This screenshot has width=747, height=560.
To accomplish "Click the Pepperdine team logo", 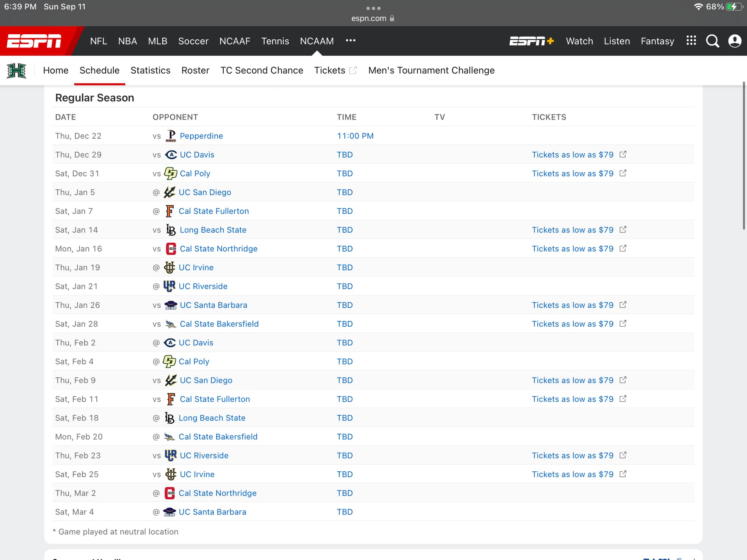I will [171, 136].
